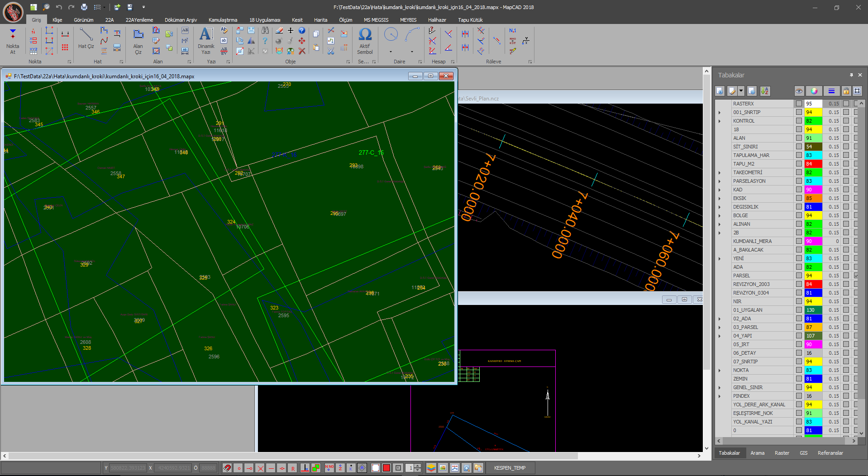This screenshot has width=868, height=476.
Task: Click the eye visibility column header
Action: (x=799, y=91)
